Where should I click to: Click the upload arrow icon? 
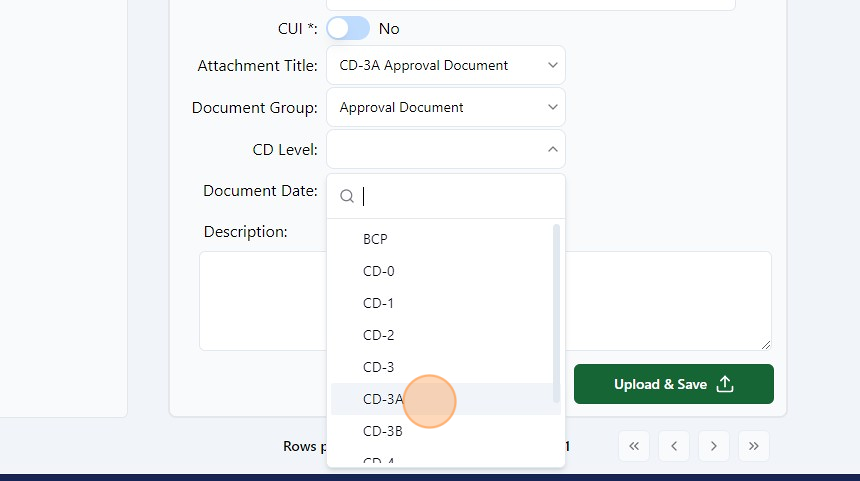pyautogui.click(x=726, y=384)
